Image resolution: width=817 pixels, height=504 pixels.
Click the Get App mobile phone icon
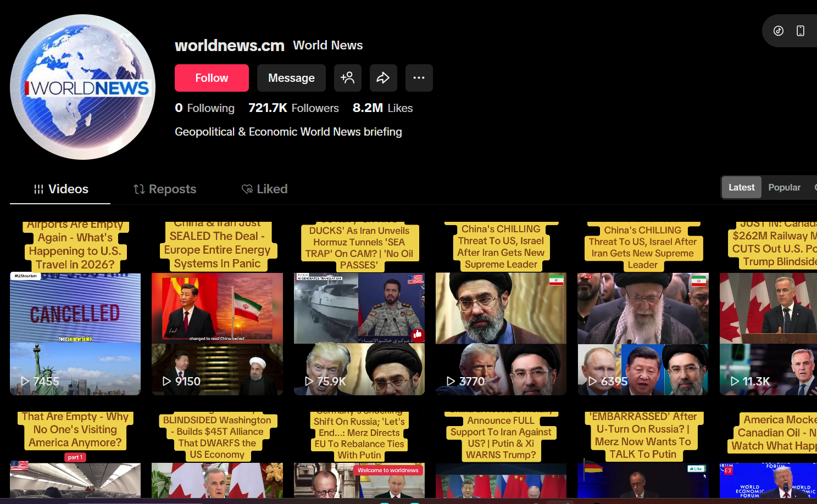(801, 31)
